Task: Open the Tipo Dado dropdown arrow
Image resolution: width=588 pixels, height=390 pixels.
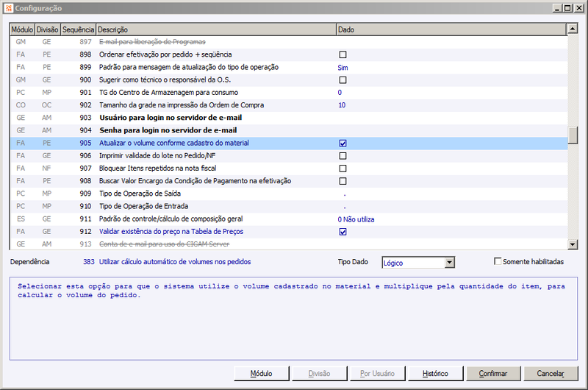Action: (x=450, y=263)
